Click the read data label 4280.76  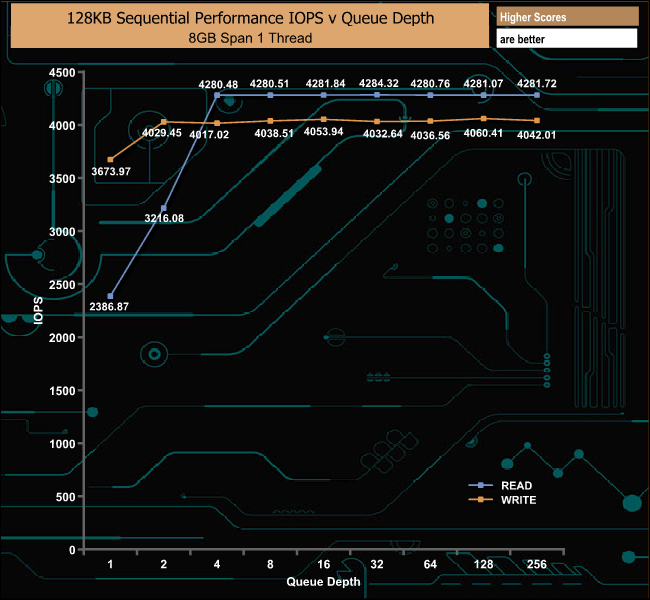(x=430, y=83)
